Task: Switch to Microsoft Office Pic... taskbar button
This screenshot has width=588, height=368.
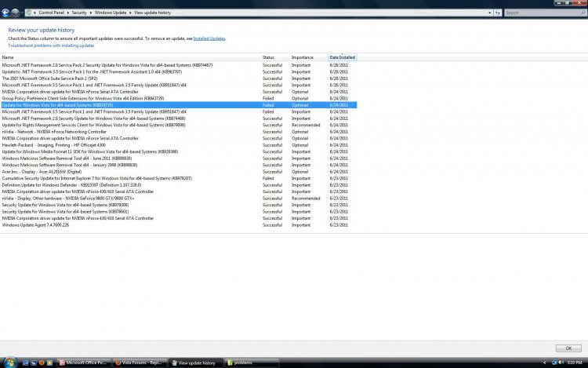Action: pos(84,363)
